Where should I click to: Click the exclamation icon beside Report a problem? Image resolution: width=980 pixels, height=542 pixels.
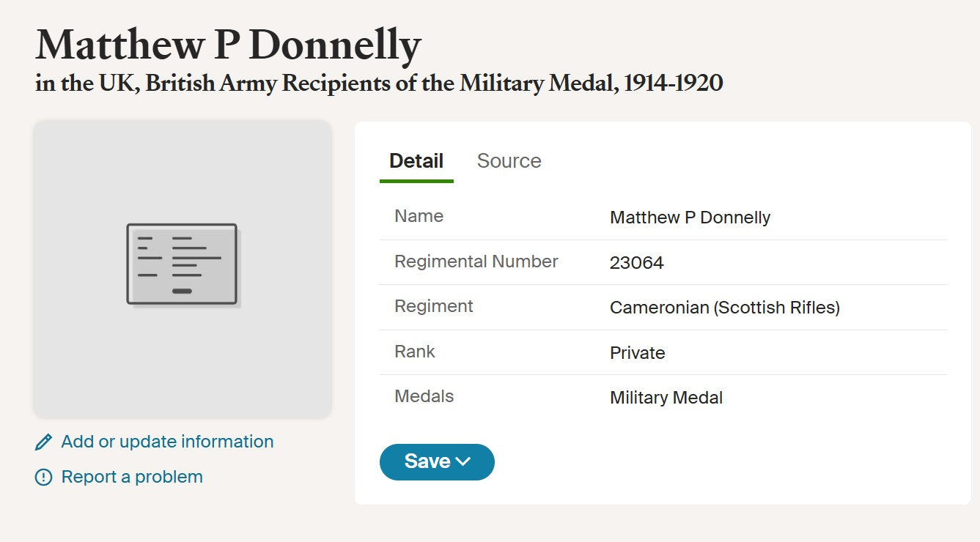43,476
